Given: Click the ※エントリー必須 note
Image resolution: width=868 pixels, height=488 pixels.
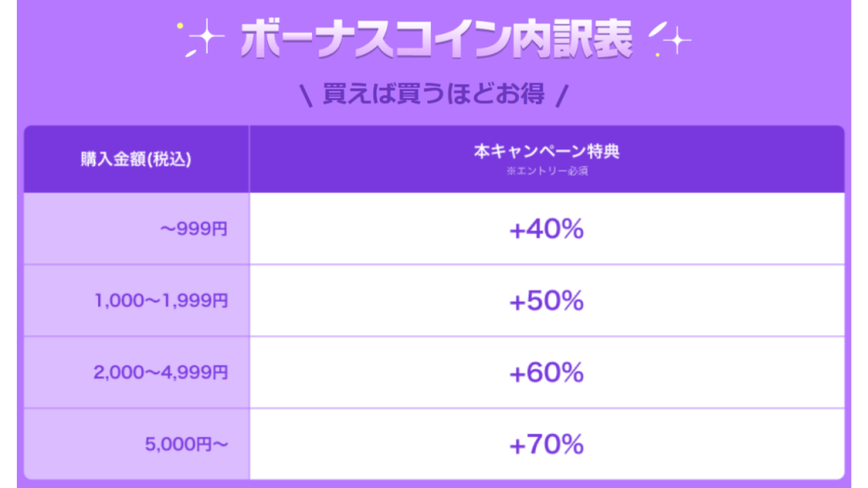Looking at the screenshot, I should 546,171.
